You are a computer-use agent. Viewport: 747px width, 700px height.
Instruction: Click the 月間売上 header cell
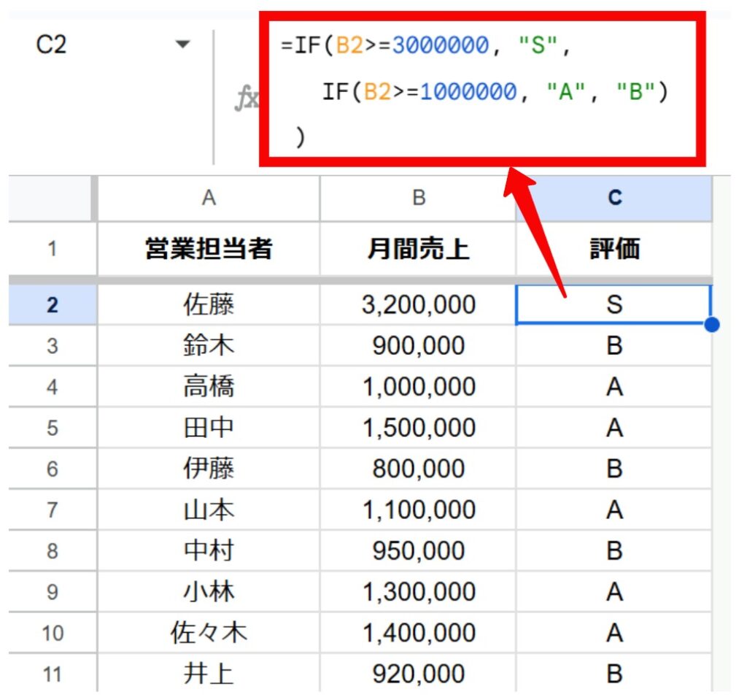click(x=418, y=249)
